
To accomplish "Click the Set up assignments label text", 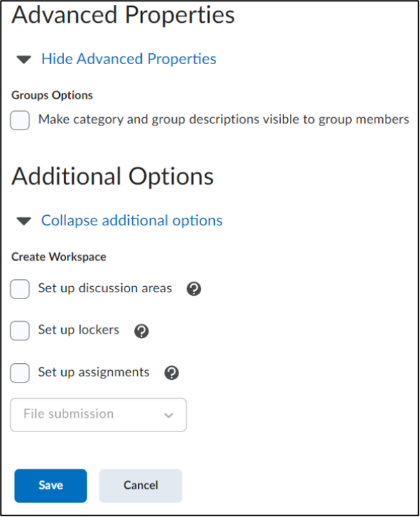I will [94, 372].
